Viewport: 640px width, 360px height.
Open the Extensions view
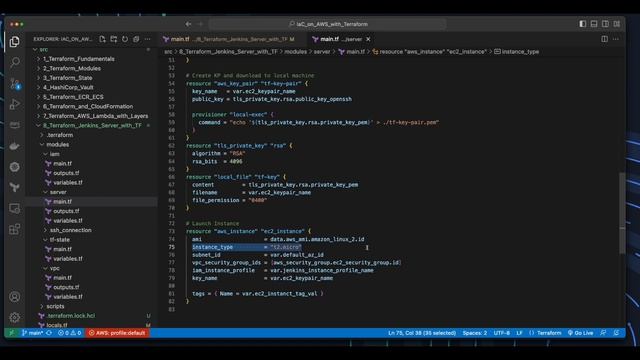(15, 229)
